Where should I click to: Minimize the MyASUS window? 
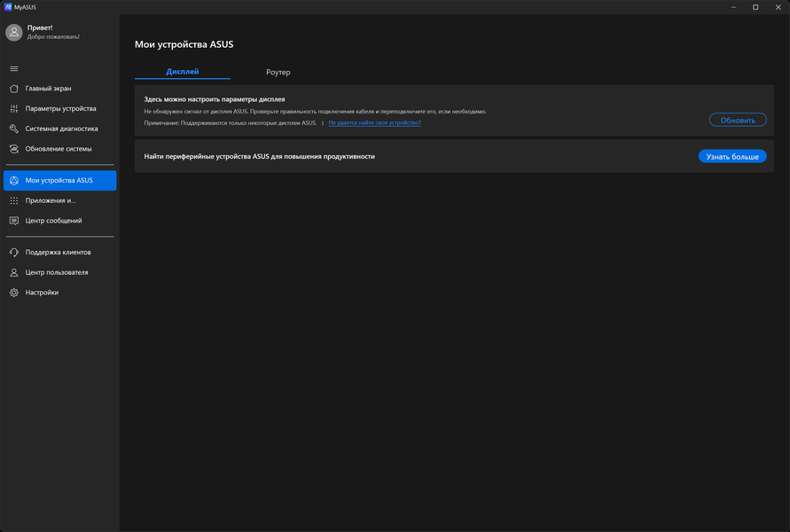[x=733, y=7]
